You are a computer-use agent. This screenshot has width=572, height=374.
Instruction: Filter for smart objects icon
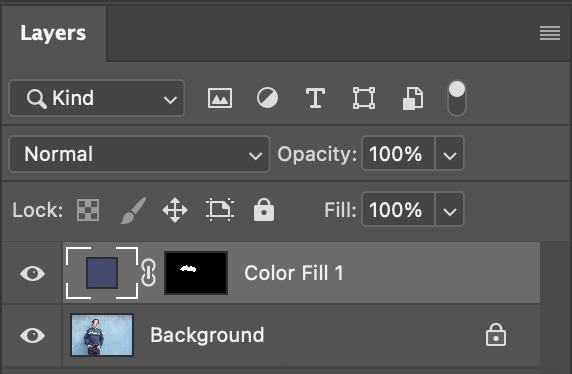pos(413,98)
